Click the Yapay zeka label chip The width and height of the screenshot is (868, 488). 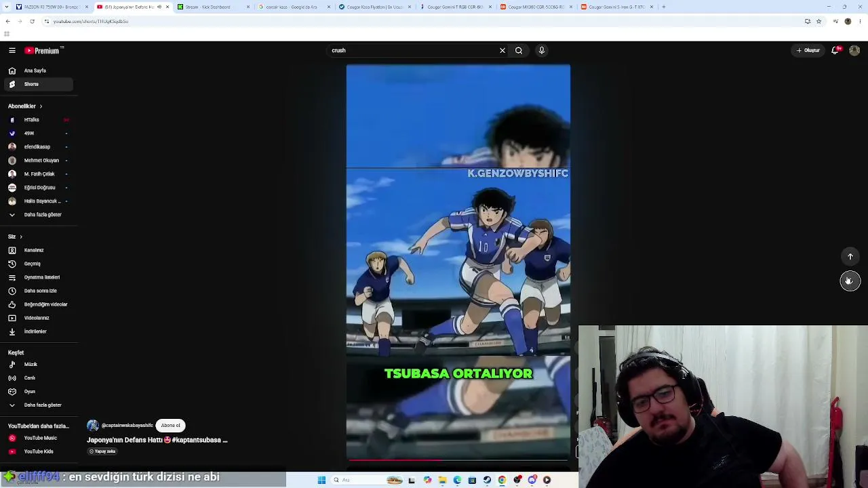(102, 451)
